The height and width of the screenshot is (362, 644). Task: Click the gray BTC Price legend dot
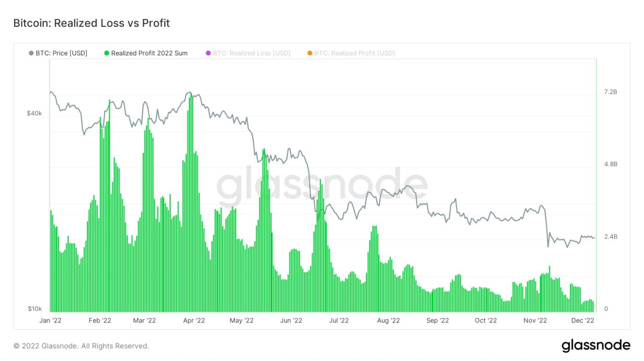click(31, 53)
